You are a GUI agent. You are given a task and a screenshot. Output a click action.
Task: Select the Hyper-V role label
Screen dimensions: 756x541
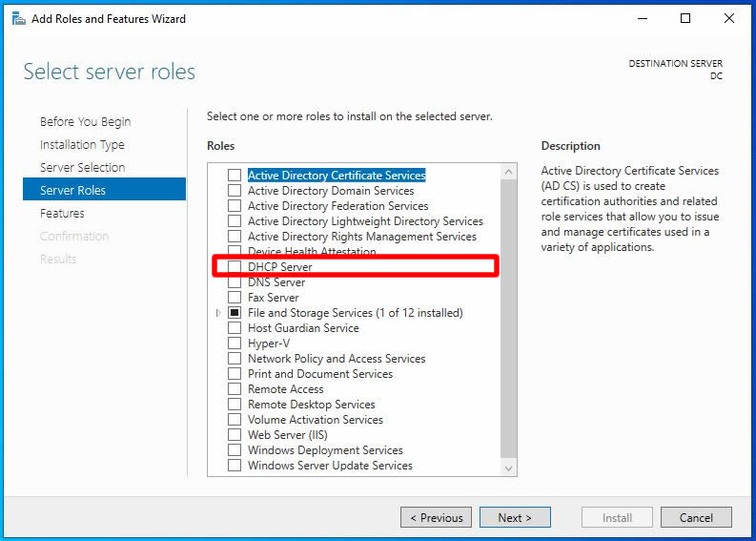269,343
